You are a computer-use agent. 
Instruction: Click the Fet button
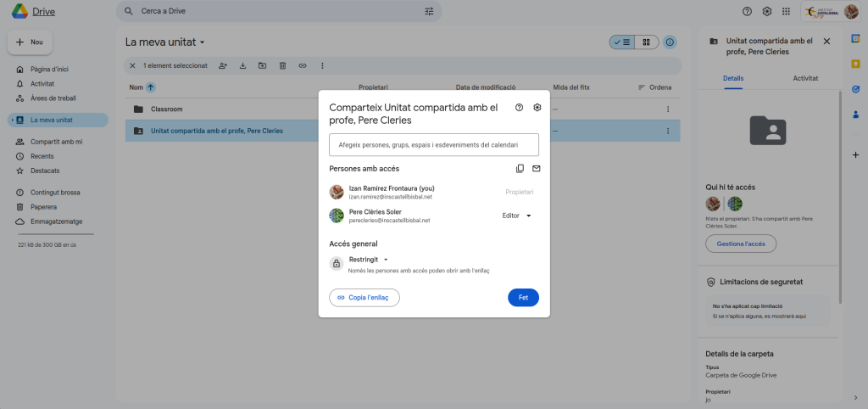(x=523, y=298)
